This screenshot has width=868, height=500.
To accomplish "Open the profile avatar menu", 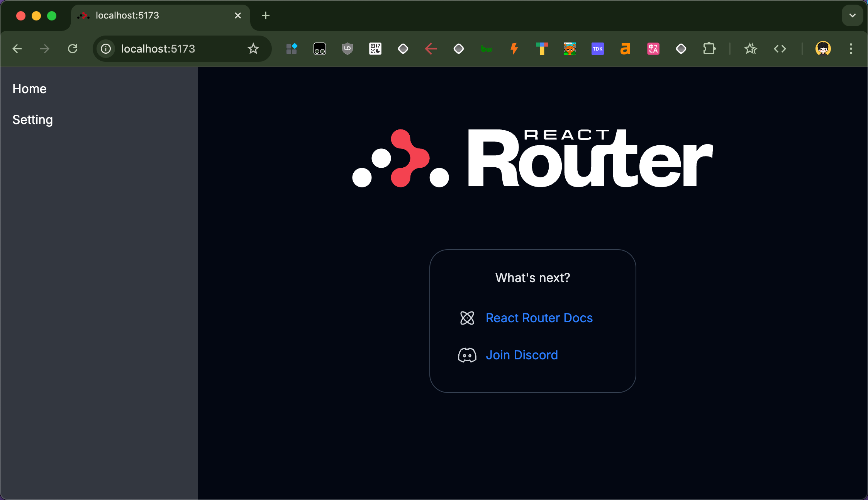I will pos(823,49).
